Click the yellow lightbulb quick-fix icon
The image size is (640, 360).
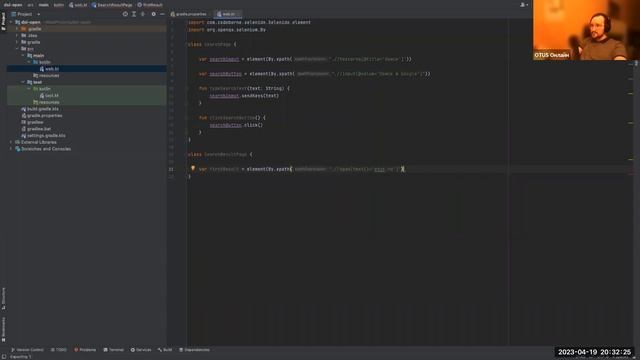[193, 168]
